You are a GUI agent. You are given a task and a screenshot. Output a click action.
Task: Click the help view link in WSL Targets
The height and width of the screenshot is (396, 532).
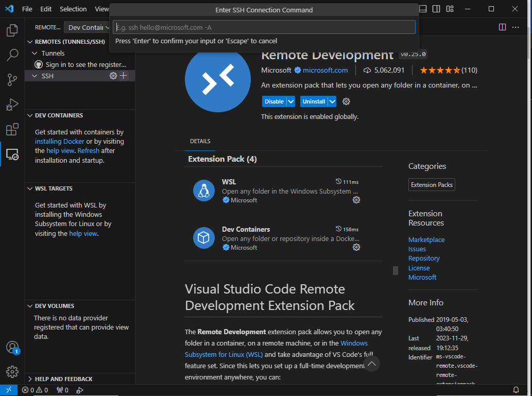coord(83,233)
